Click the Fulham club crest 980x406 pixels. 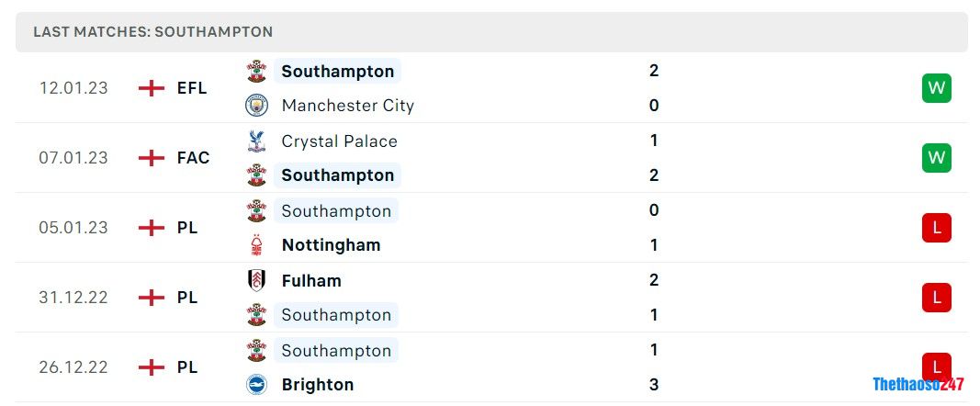256,281
